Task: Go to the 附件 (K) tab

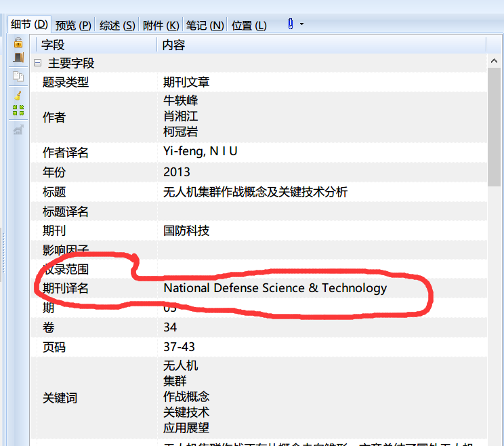Action: coord(161,25)
